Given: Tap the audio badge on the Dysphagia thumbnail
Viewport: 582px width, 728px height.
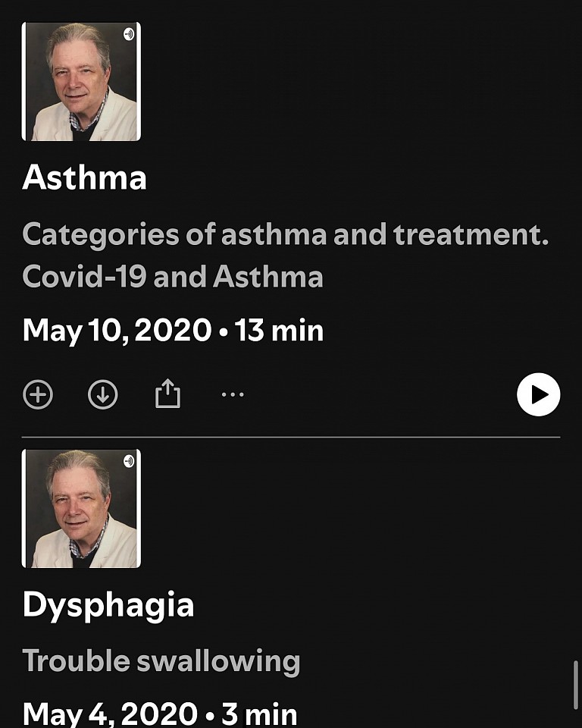Looking at the screenshot, I should click(129, 461).
